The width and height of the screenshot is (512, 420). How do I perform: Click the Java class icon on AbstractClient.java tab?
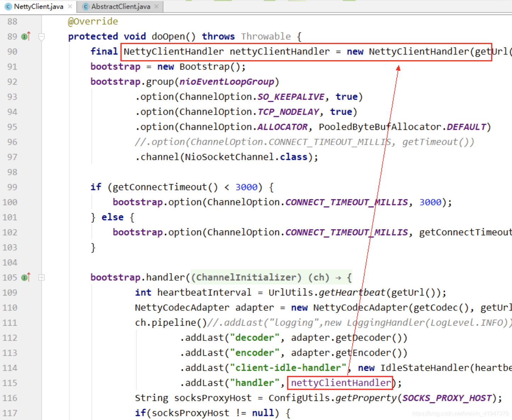85,7
